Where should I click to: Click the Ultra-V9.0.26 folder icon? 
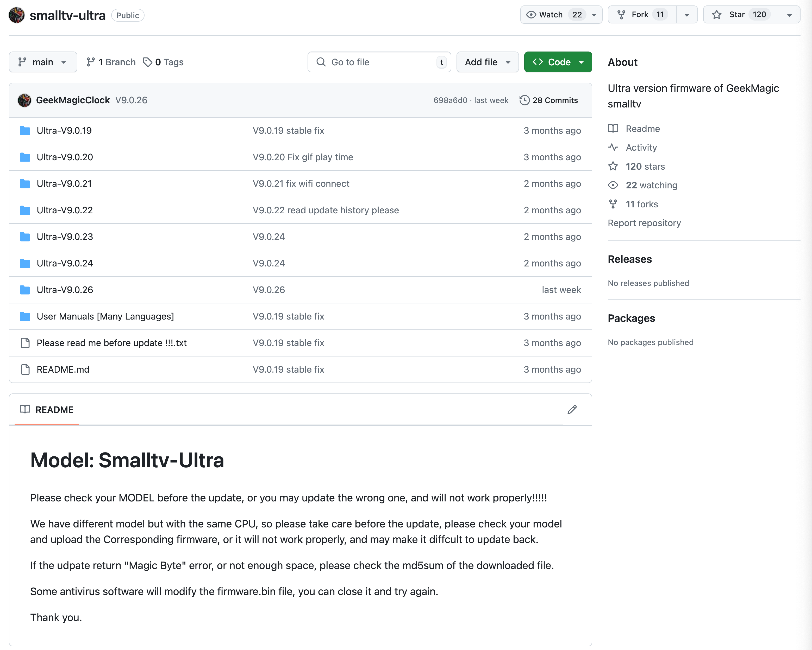[25, 290]
